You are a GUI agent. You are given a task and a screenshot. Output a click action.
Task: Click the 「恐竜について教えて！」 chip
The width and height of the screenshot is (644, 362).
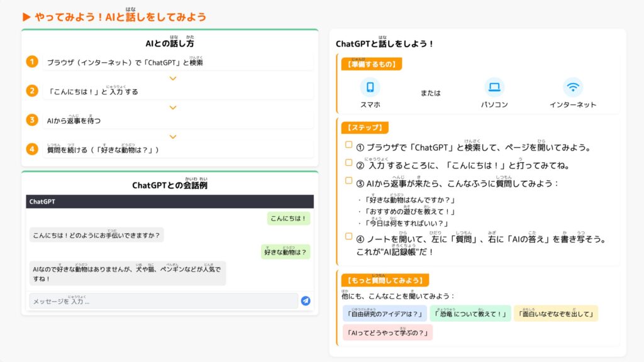(470, 314)
